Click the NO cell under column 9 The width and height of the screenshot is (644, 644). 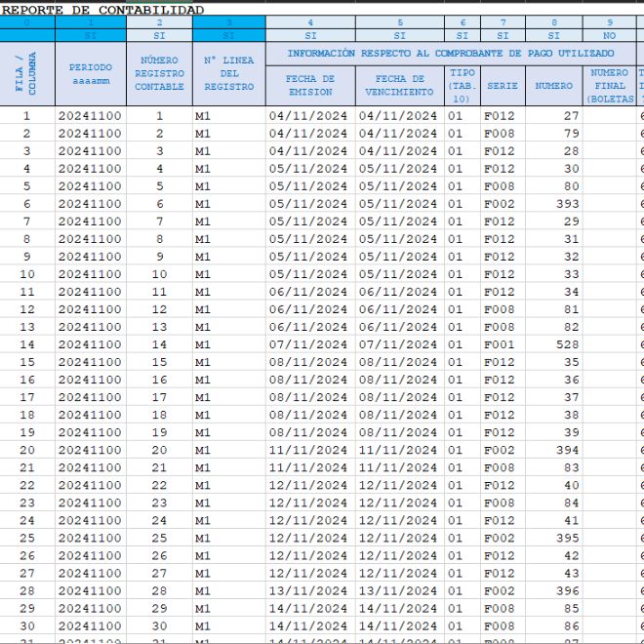[x=610, y=35]
